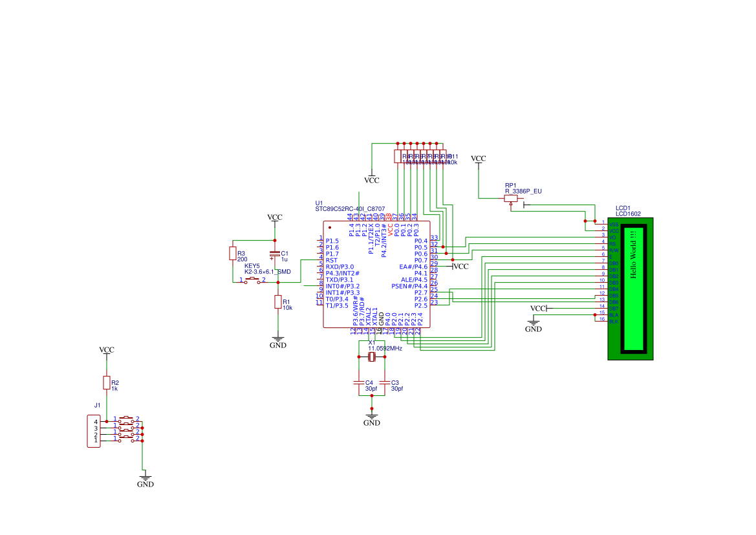The height and width of the screenshot is (535, 756).
Task: Click the '11.0592MHz' crystal frequency label
Action: 385,348
